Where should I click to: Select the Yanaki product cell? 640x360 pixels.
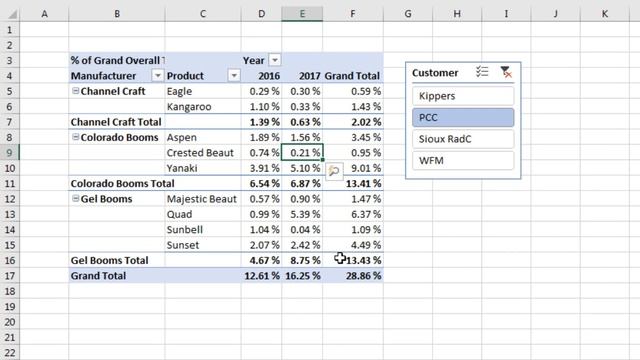pos(203,168)
